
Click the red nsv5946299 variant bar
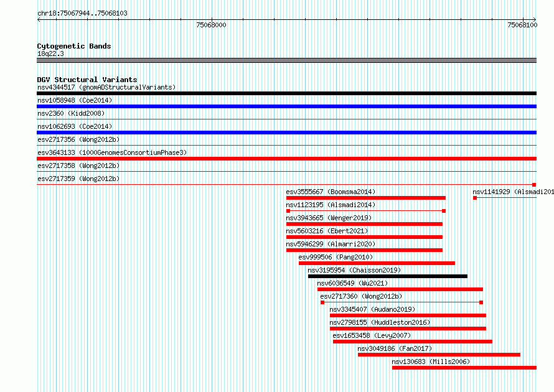364,250
